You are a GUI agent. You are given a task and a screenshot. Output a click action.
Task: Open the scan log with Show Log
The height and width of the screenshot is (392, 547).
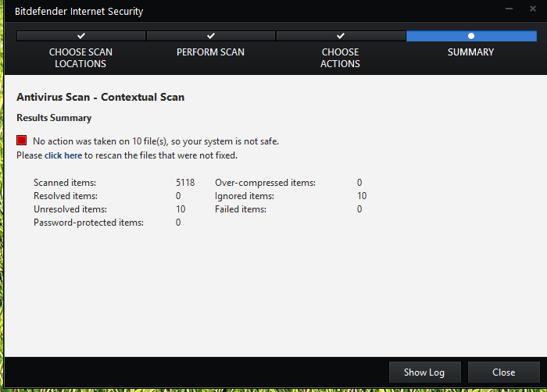pyautogui.click(x=425, y=372)
